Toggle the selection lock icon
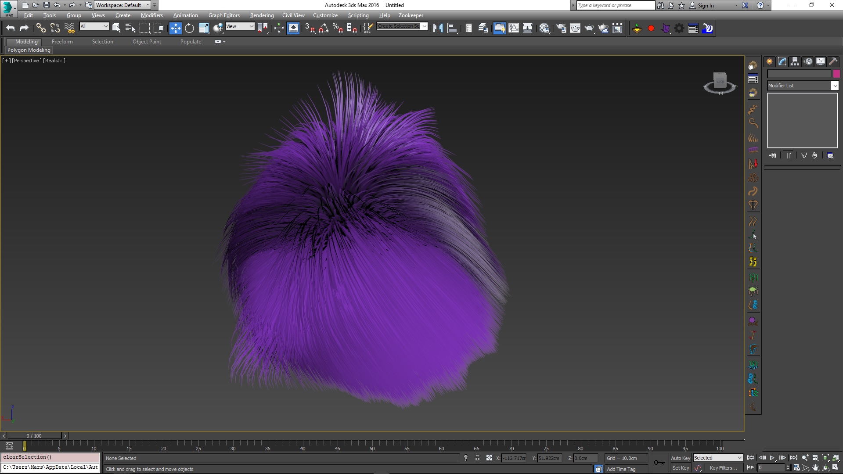868x474 pixels. 477,458
